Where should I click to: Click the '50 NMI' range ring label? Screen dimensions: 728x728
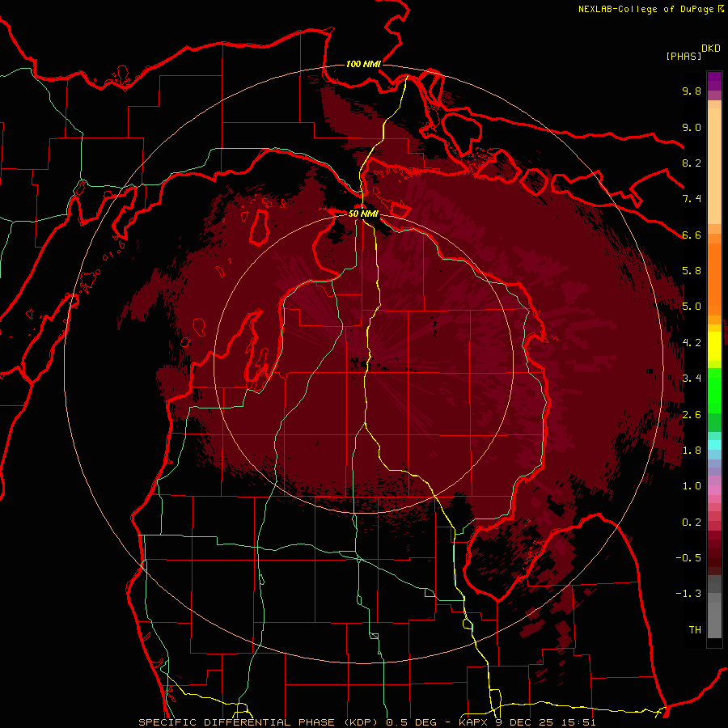pyautogui.click(x=363, y=214)
